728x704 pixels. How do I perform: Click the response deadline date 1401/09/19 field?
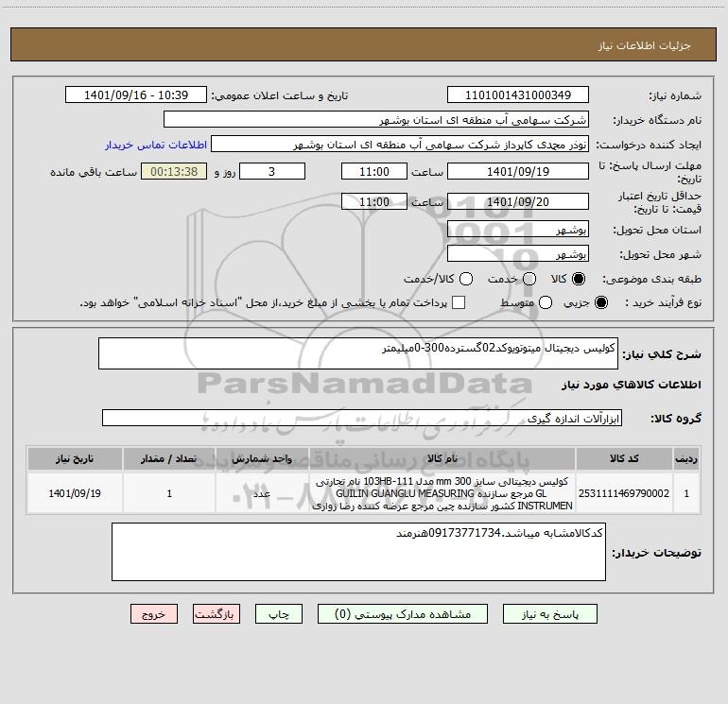(x=518, y=171)
